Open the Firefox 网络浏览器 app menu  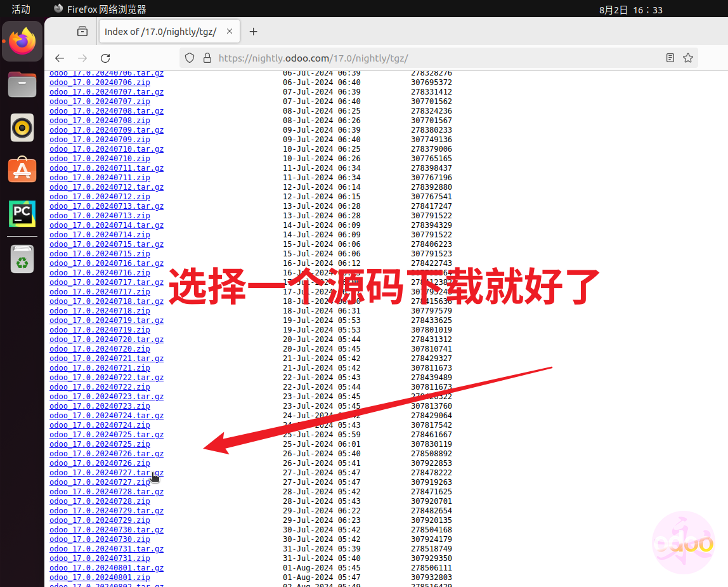[100, 10]
